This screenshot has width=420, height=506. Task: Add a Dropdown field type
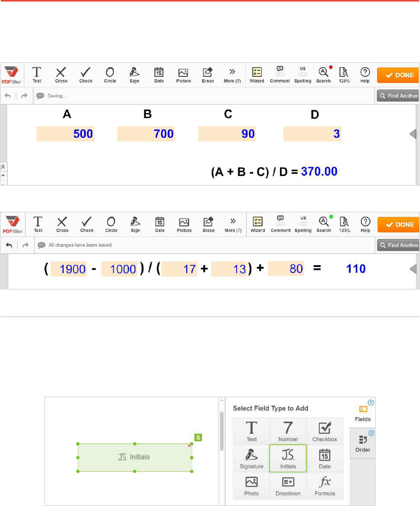click(x=288, y=486)
